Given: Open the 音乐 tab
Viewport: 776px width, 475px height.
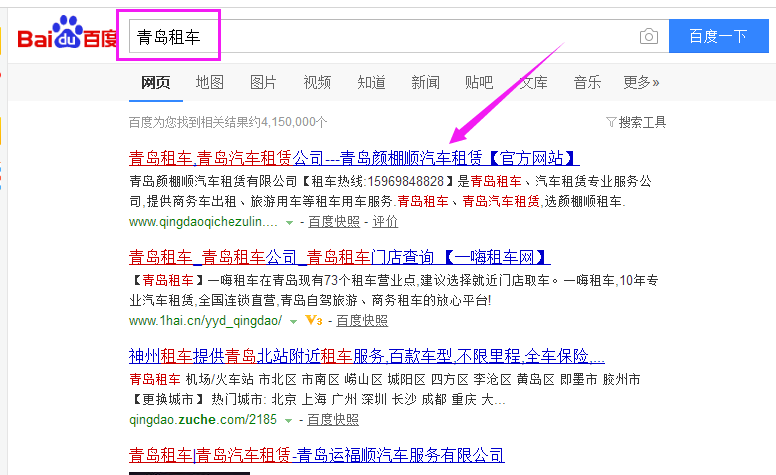Looking at the screenshot, I should (587, 82).
